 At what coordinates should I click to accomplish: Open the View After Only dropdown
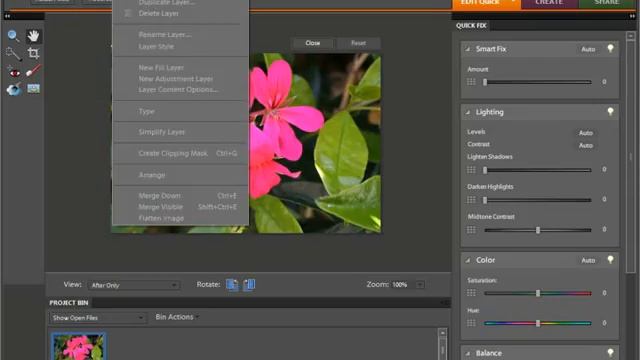(x=134, y=285)
